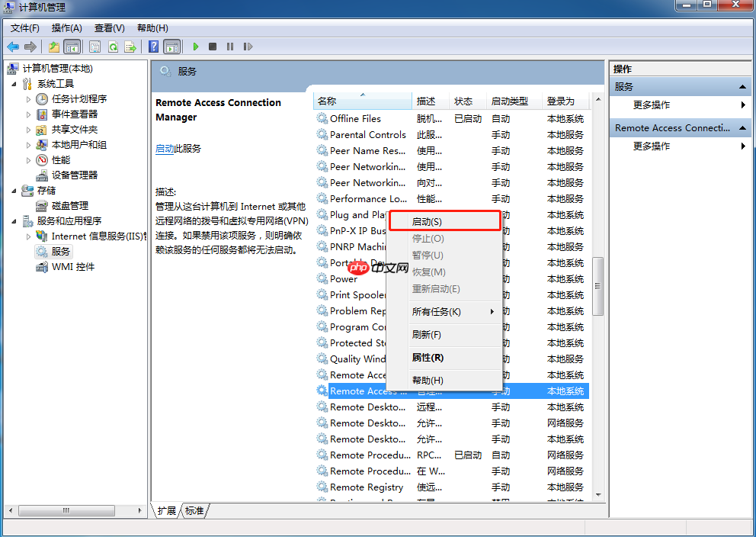Open help via the blue Help icon
756x537 pixels.
pos(153,47)
